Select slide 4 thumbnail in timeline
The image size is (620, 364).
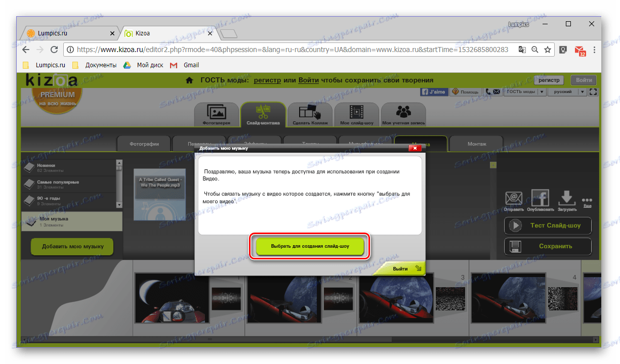click(x=508, y=298)
